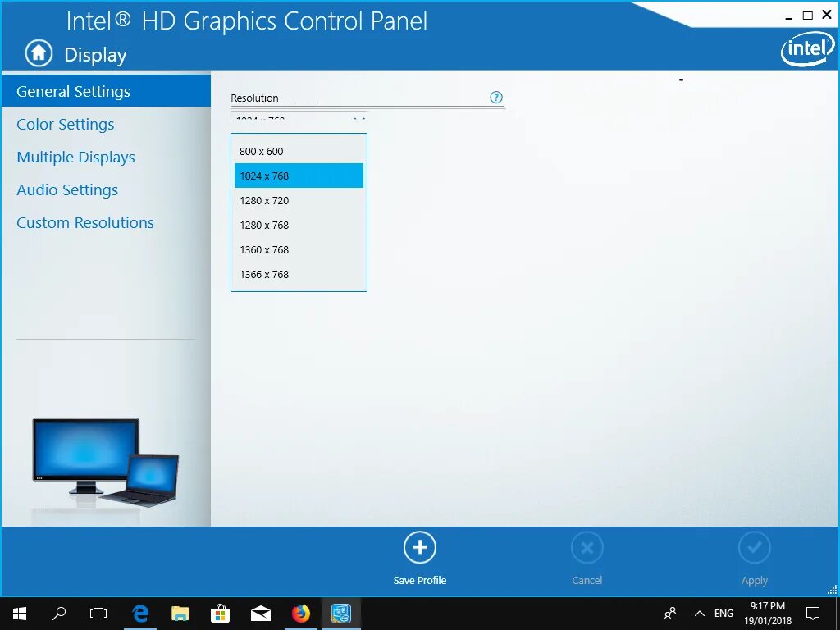Collapse the Resolution combo box
Viewport: 840px width, 630px height.
click(299, 116)
